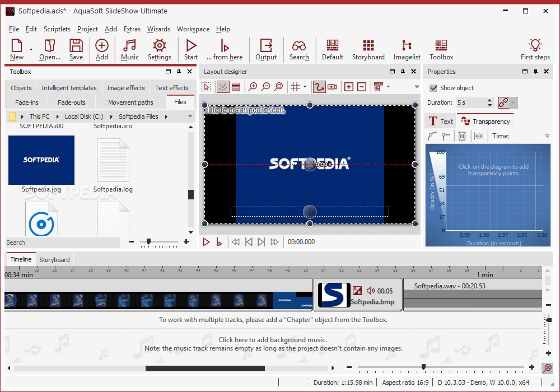The height and width of the screenshot is (392, 560).
Task: Click the grid icon in Layout designer
Action: [295, 86]
